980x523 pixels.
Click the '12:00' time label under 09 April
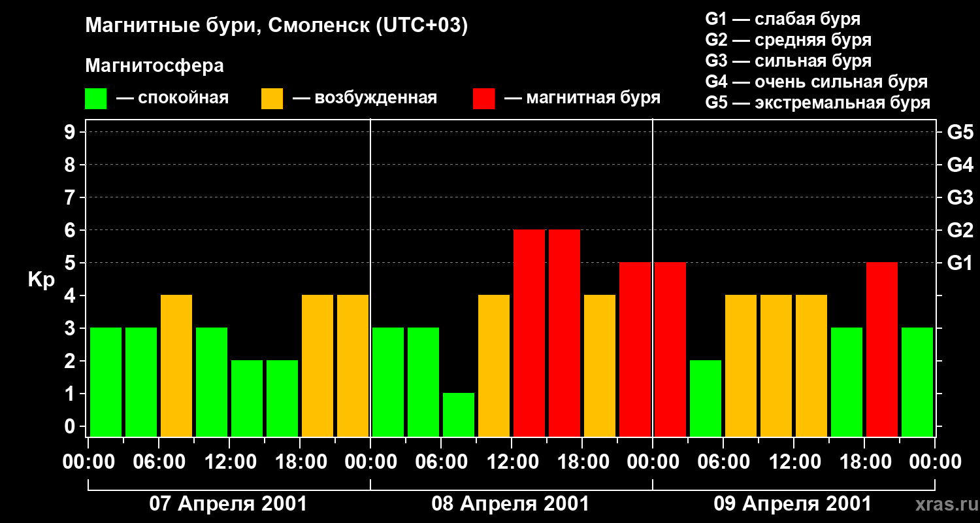794,463
